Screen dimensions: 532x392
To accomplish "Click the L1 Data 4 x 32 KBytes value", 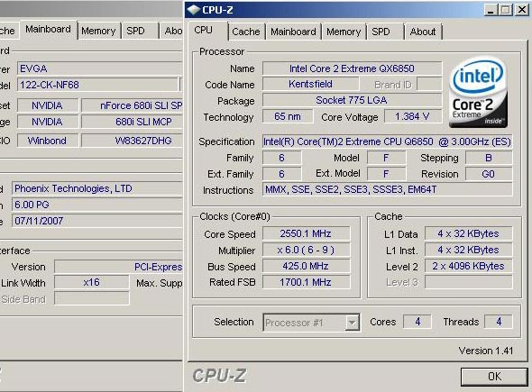I will pos(468,233).
